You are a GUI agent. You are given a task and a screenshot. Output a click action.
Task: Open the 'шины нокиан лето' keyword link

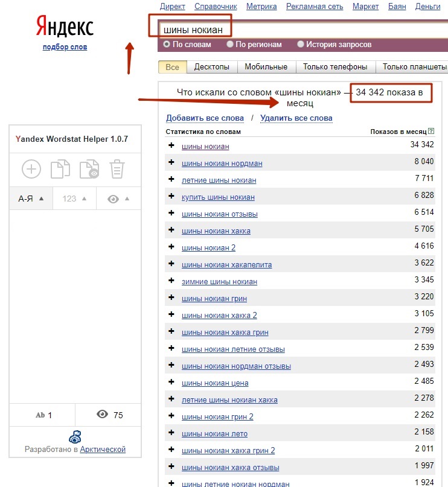click(x=215, y=433)
